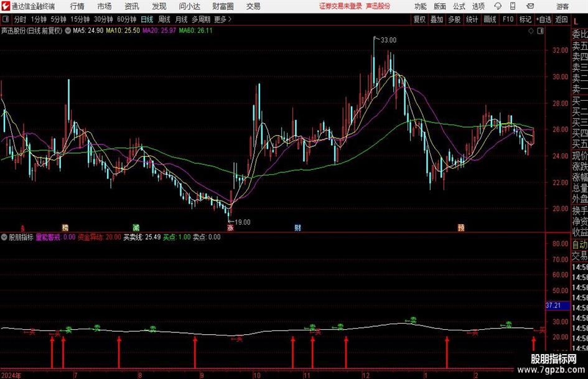Screen dimensions: 588x379
Task: Open the customer service headset icon
Action: [498, 6]
